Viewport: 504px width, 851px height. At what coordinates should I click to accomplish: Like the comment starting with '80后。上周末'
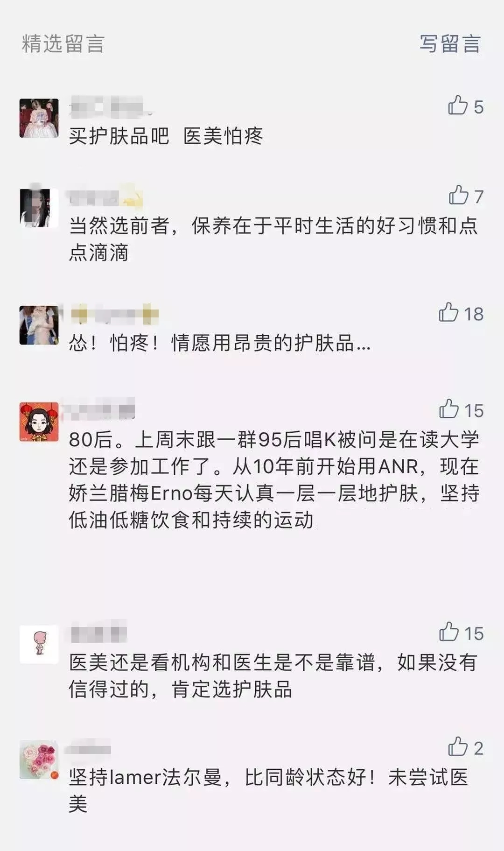point(449,409)
